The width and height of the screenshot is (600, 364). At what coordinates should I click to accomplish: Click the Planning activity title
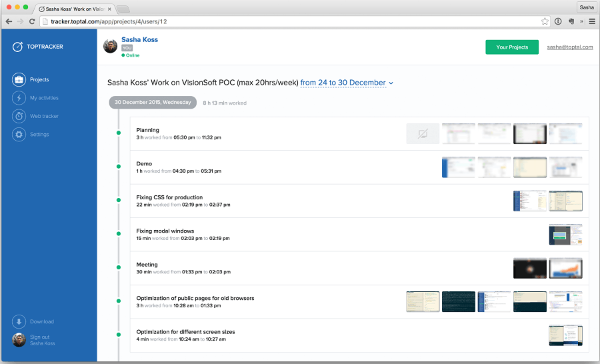[x=148, y=130]
